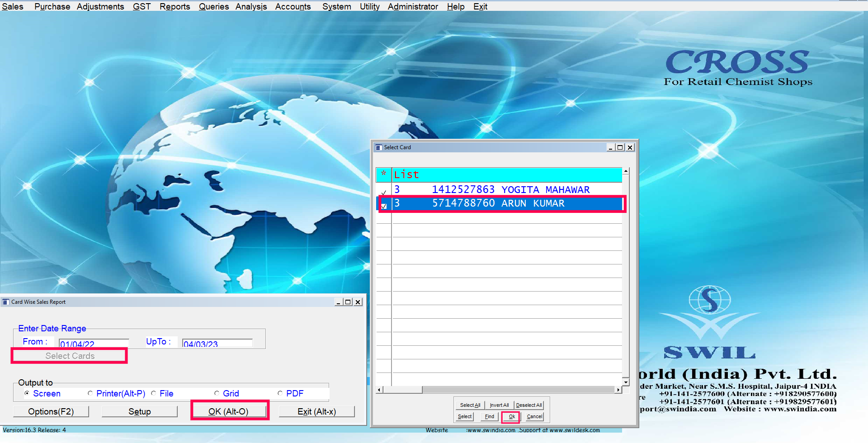
Task: Close the Card Wise Sales Report window
Action: [358, 302]
